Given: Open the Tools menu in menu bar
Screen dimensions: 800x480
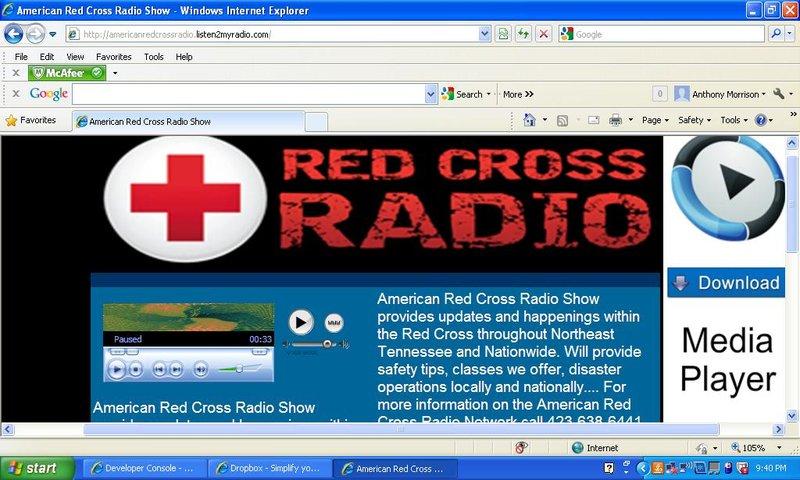Looking at the screenshot, I should click(154, 57).
